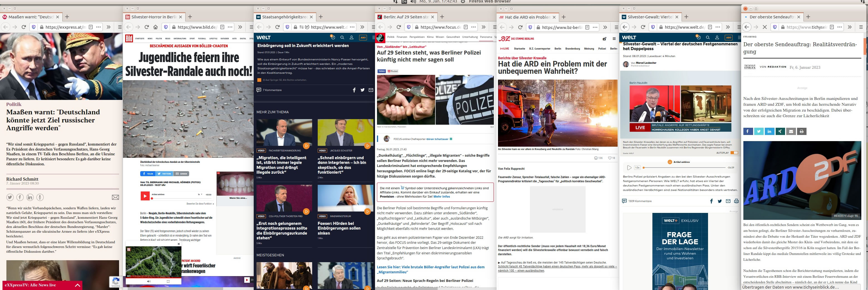Share Bild article via blue TEILEN Facebook button
The image size is (868, 290).
(x=147, y=174)
